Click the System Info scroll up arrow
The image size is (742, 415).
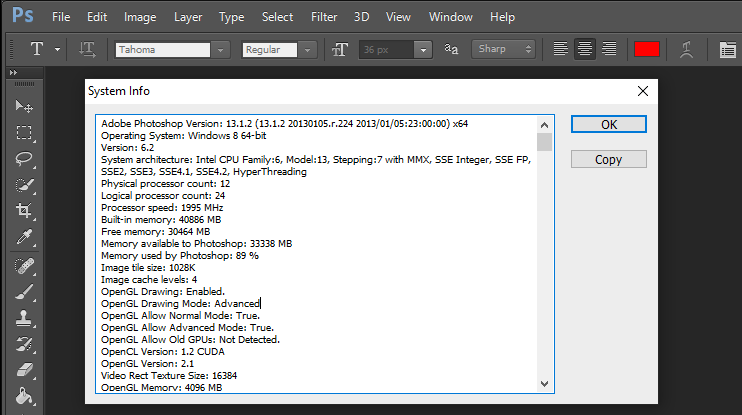click(x=544, y=125)
